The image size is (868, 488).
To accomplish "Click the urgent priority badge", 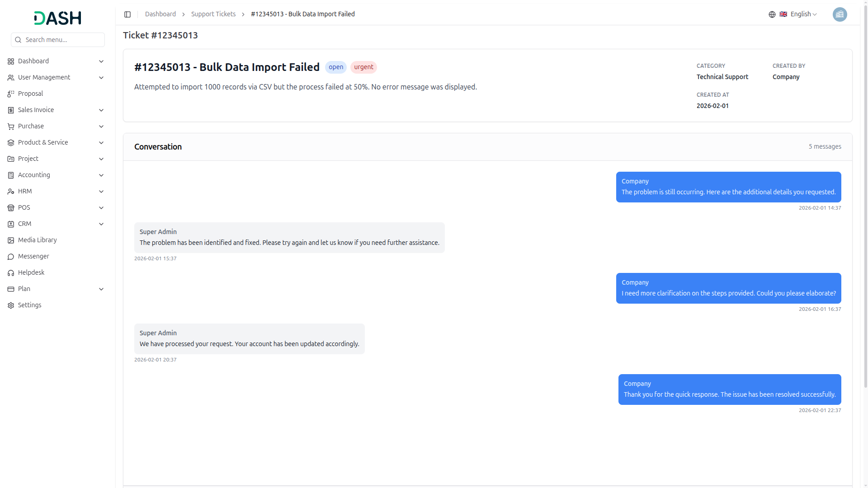I will tap(363, 67).
